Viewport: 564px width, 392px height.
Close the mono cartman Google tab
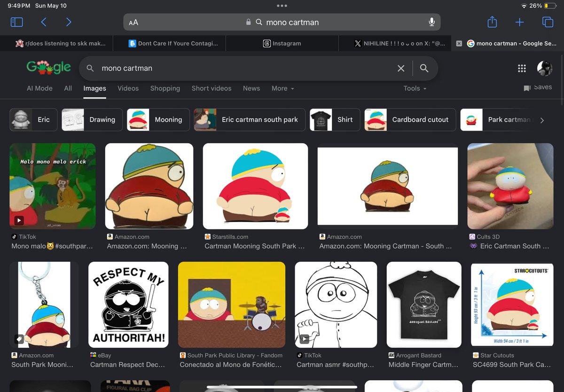coord(459,43)
